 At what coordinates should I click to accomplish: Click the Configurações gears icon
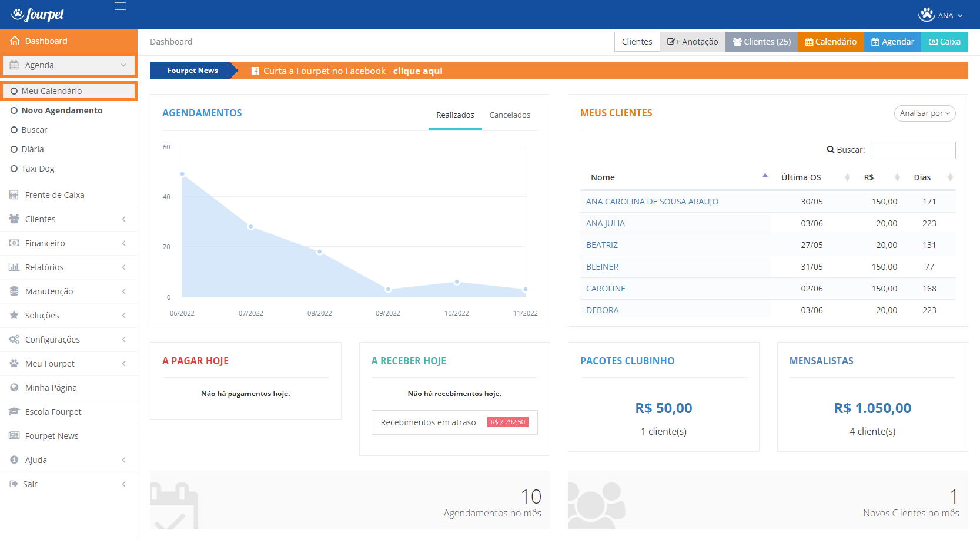(x=14, y=340)
